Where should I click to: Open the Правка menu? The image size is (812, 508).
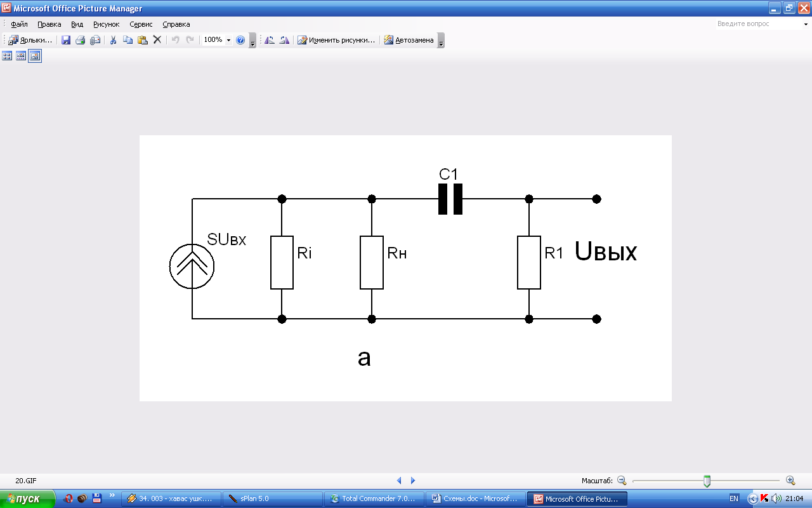(49, 24)
